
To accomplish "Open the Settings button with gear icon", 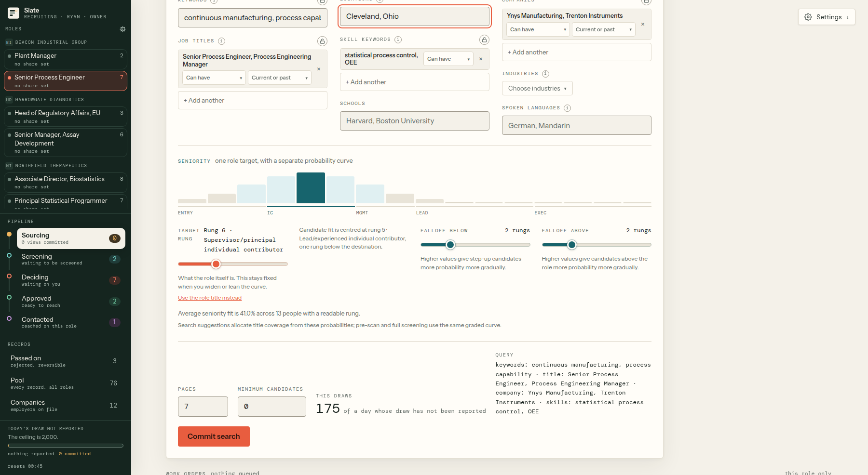I will click(827, 17).
